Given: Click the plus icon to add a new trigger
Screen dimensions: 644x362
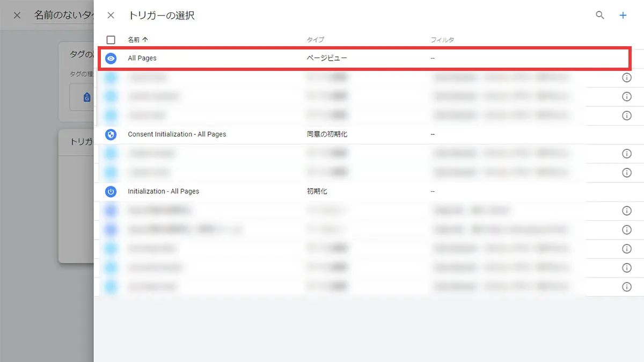Looking at the screenshot, I should (623, 16).
